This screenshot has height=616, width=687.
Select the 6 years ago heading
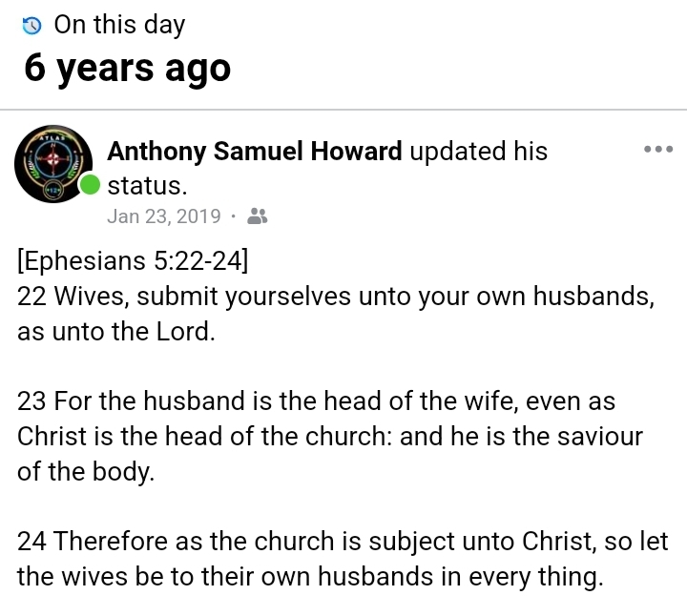(x=127, y=70)
